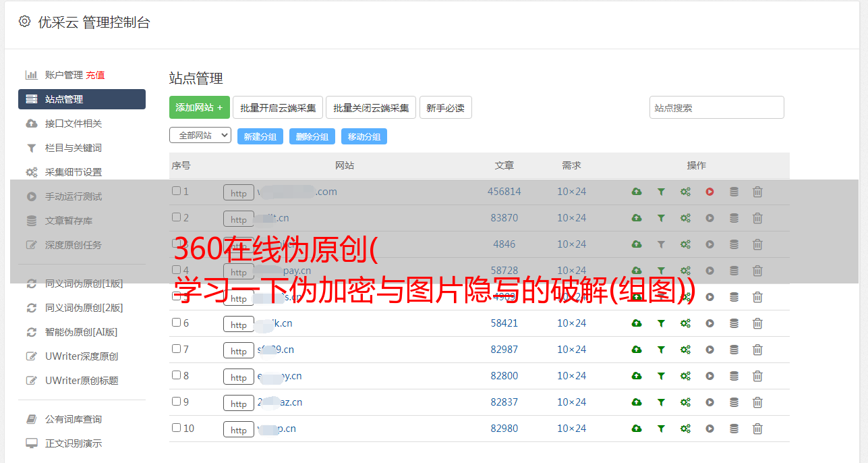Delete site 10 using its trash icon
868x463 pixels.
[757, 429]
